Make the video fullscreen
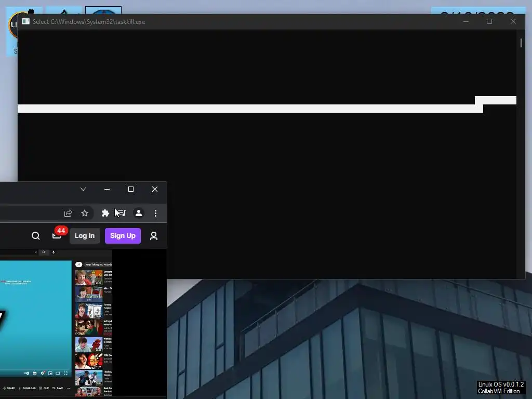 coord(66,373)
